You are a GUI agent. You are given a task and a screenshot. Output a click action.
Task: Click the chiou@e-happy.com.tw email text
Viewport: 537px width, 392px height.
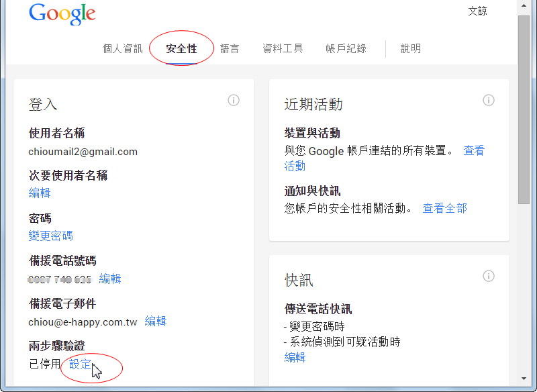(x=83, y=322)
